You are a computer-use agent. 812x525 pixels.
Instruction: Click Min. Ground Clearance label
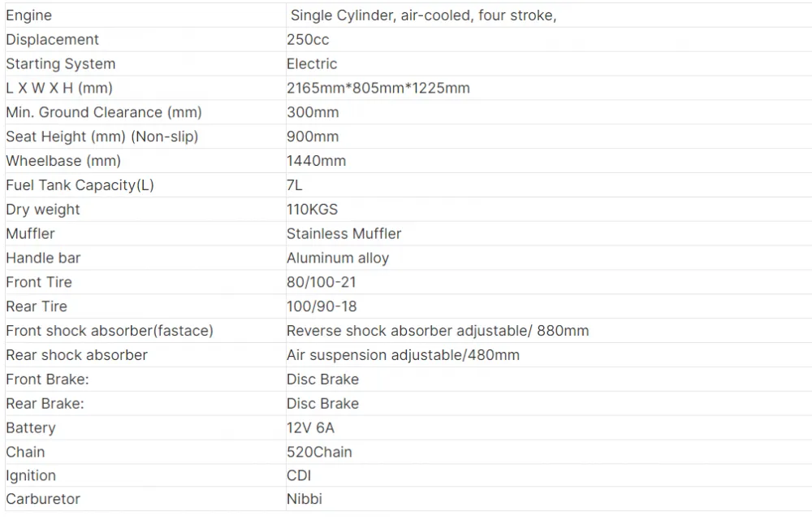point(104,112)
